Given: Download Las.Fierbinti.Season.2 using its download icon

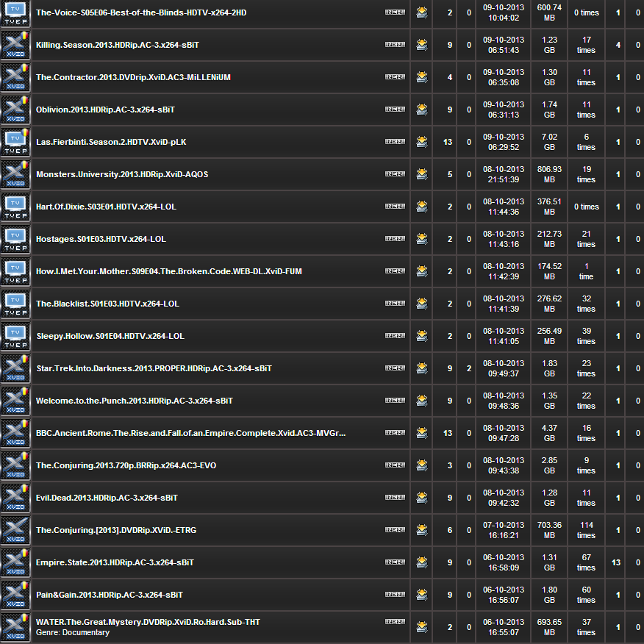Looking at the screenshot, I should tap(421, 142).
